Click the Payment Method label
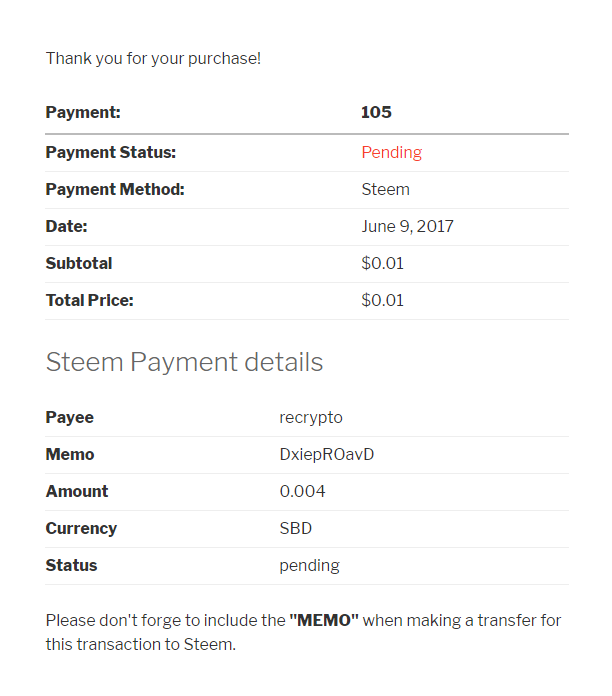Screen dimensions: 612x696 point(115,189)
